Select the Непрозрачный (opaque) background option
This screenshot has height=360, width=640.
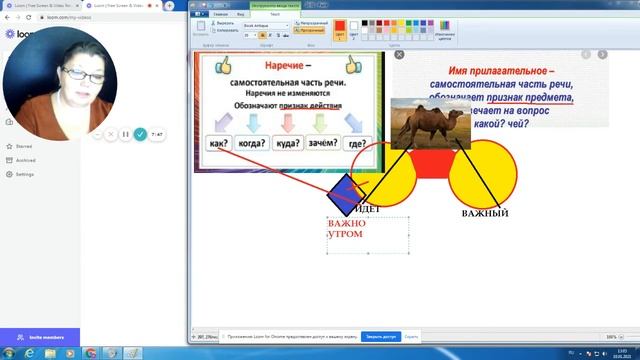[x=311, y=23]
